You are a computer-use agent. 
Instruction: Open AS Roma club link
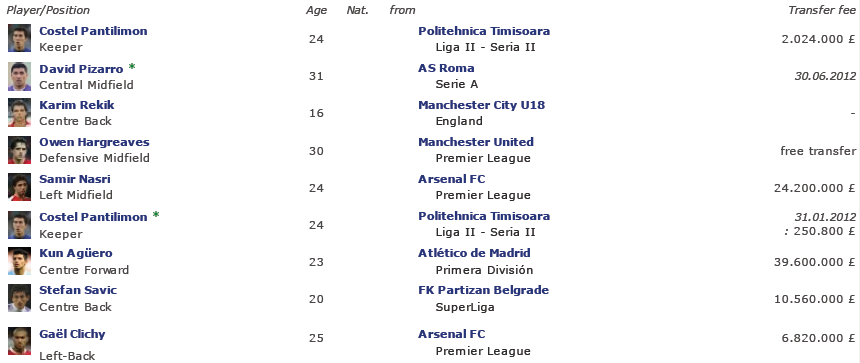pyautogui.click(x=446, y=68)
